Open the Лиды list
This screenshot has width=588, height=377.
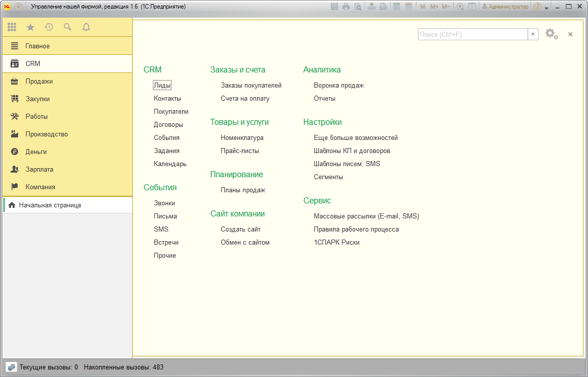(162, 85)
